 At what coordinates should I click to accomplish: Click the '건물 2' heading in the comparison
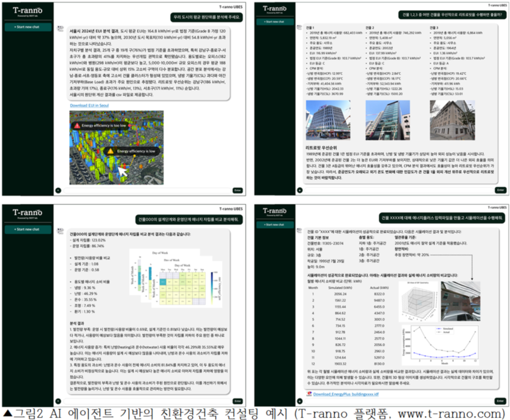coord(370,28)
